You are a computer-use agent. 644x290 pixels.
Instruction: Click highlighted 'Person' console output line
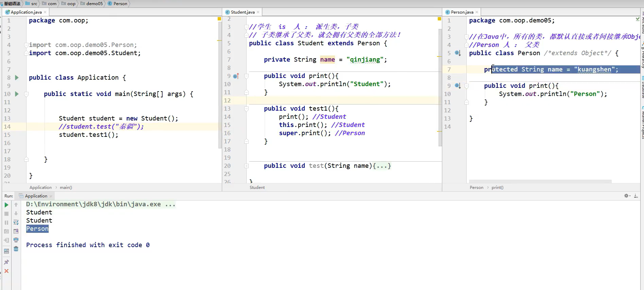click(x=37, y=229)
